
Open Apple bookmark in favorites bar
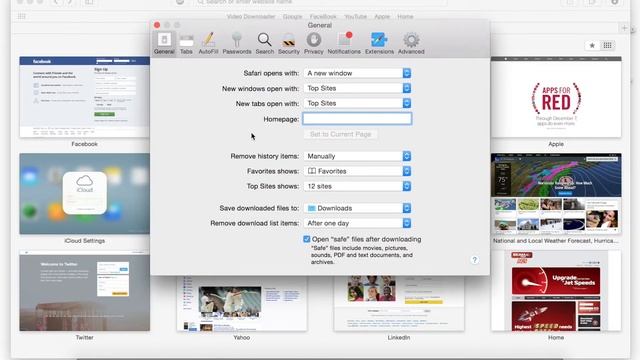(382, 17)
